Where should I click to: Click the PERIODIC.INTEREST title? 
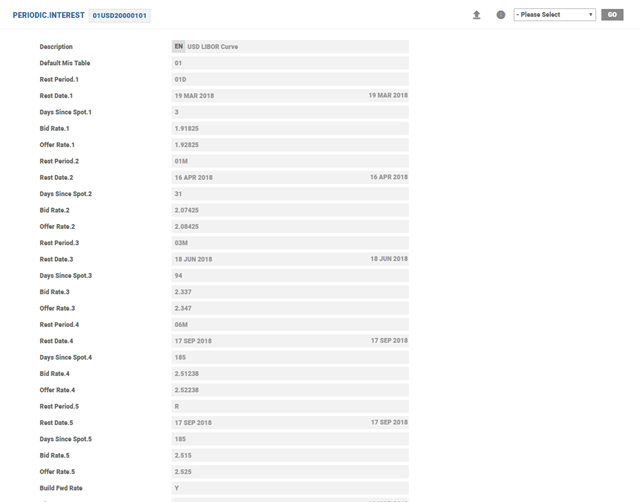click(x=48, y=16)
